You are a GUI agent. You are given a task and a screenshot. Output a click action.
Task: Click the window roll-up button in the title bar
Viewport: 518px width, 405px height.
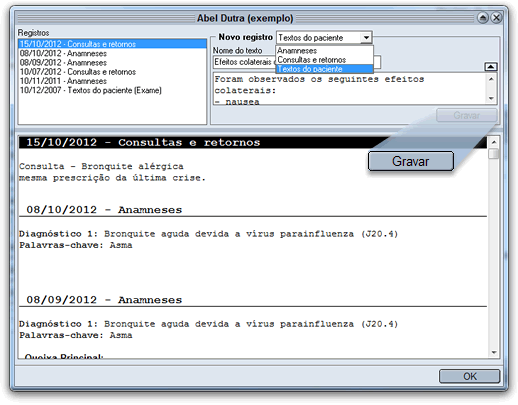pyautogui.click(x=482, y=18)
